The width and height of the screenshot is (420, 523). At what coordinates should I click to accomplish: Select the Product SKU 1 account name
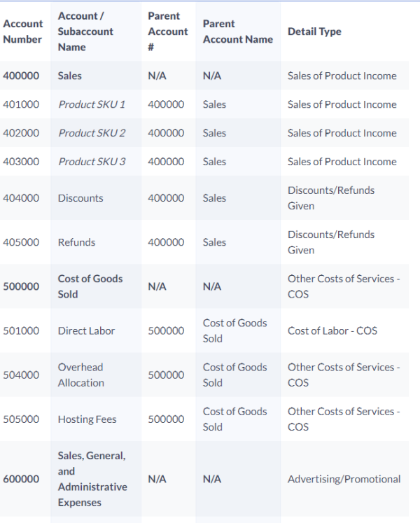pyautogui.click(x=92, y=104)
